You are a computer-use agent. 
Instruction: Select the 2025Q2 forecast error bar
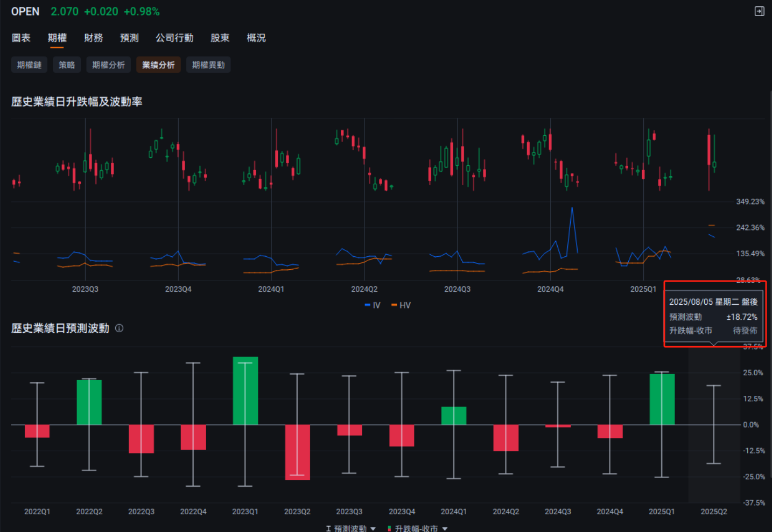(713, 424)
